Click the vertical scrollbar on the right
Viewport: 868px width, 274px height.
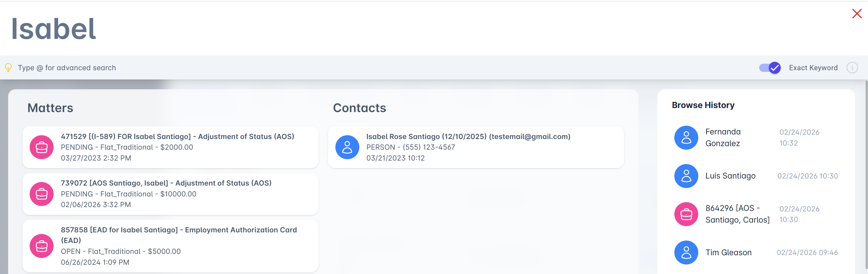(x=866, y=168)
